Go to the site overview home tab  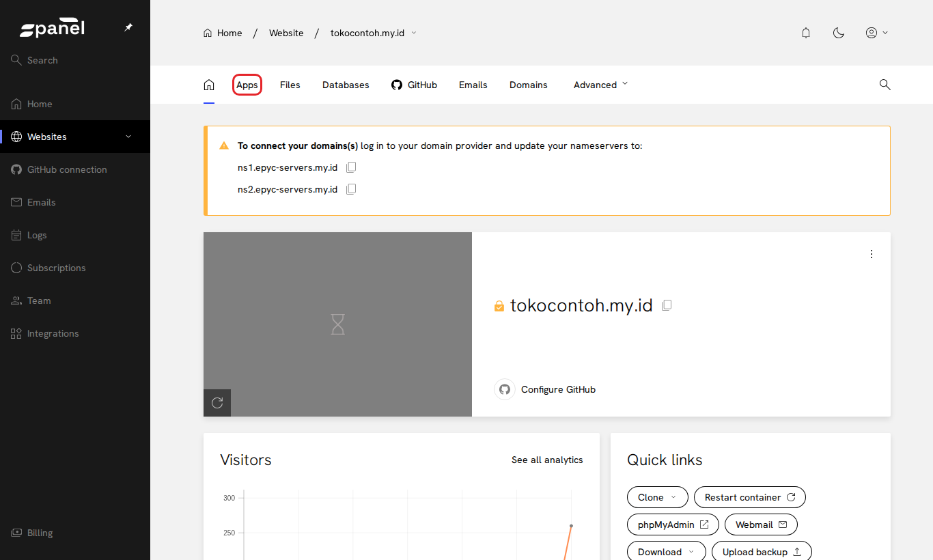[209, 85]
